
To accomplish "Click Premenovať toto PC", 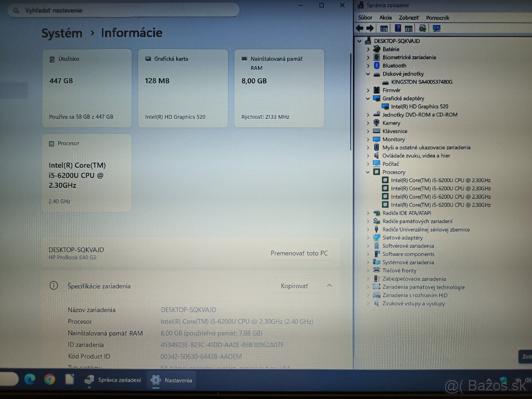I will [299, 253].
